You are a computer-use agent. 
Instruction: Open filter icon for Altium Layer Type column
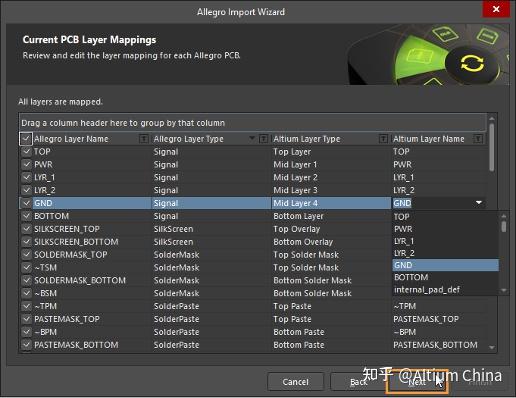point(383,139)
